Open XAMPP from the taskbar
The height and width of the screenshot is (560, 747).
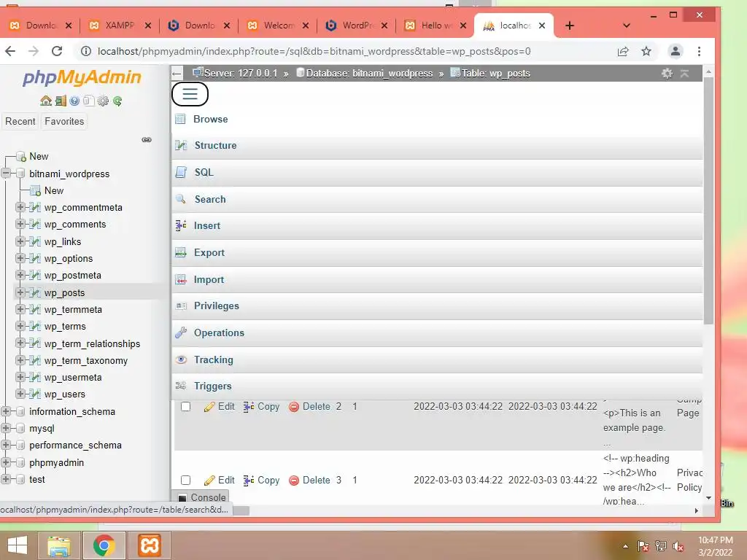click(x=149, y=545)
